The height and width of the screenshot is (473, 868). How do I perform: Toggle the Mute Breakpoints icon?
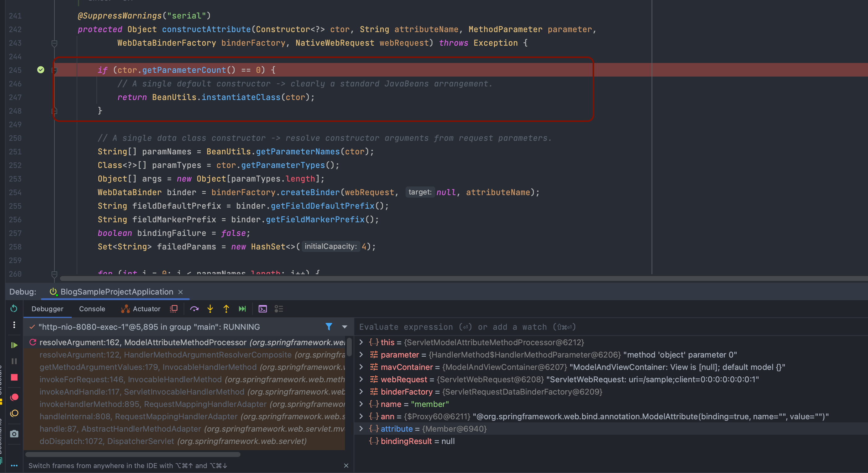point(14,413)
